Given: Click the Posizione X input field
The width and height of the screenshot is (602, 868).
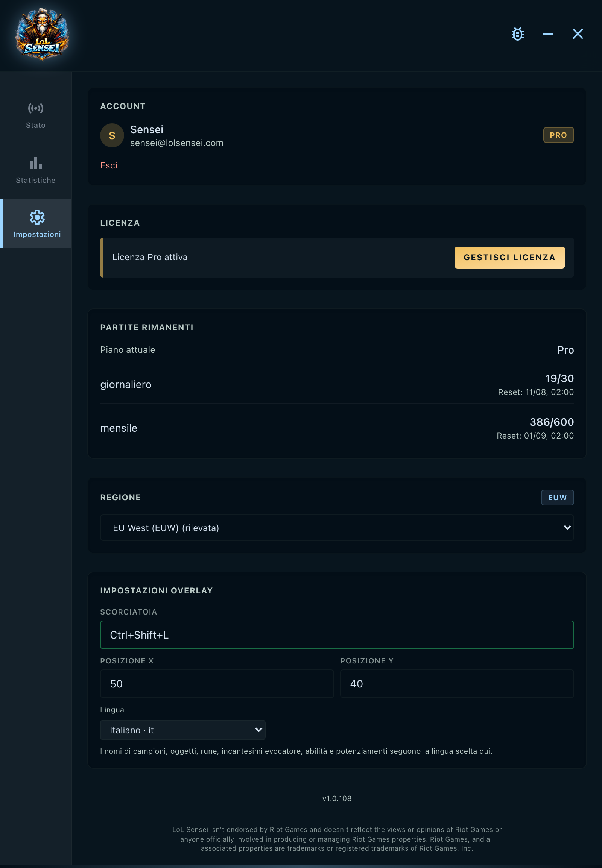Looking at the screenshot, I should [217, 684].
